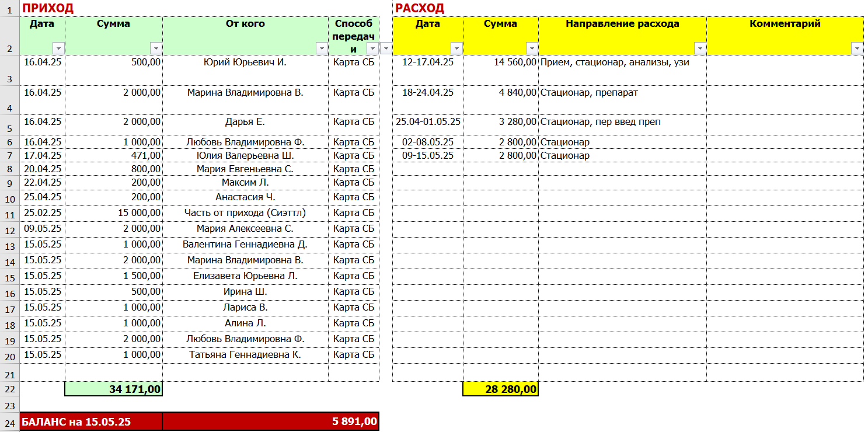Select the Дарья Е. cell
Viewport: 868px width, 432px height.
(246, 125)
